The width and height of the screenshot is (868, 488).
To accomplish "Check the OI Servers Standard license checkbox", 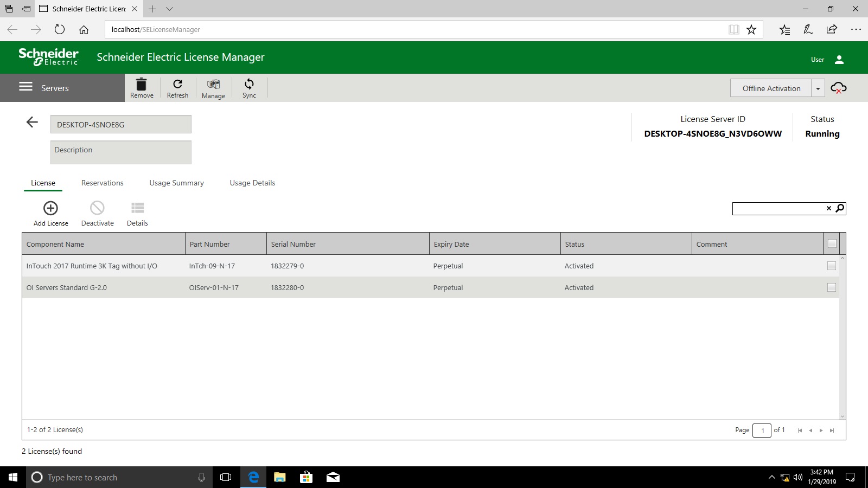I will click(x=831, y=287).
